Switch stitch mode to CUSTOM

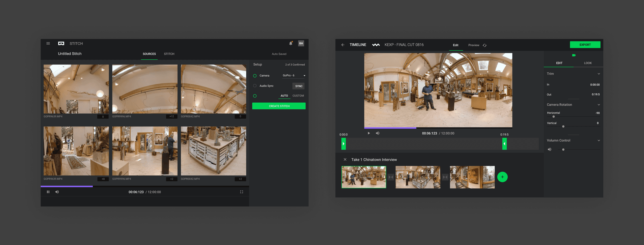(298, 96)
